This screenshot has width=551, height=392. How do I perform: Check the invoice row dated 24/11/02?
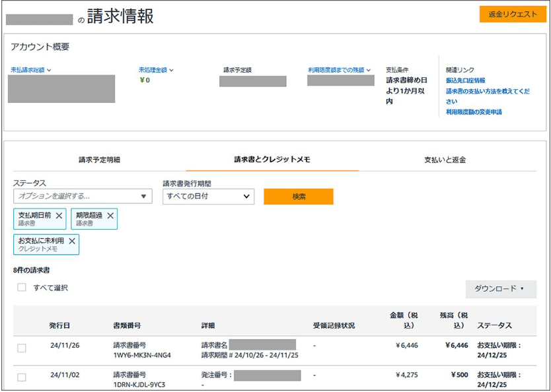[x=22, y=377]
